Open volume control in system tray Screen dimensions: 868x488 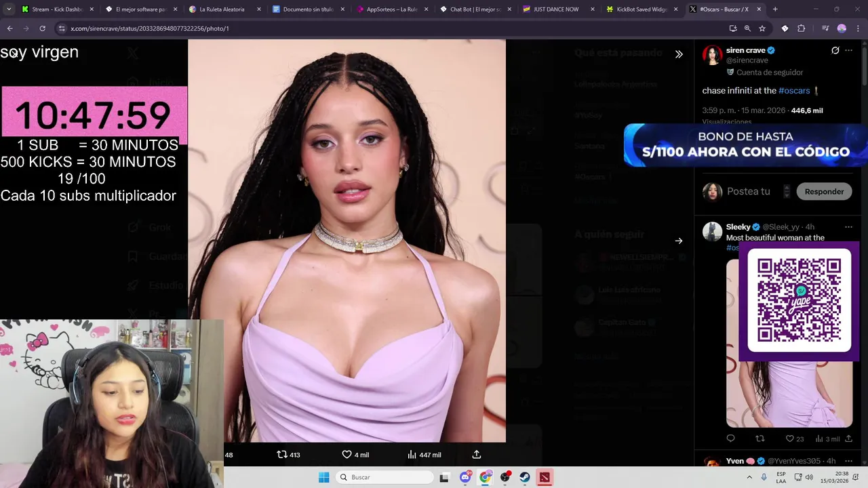click(809, 477)
